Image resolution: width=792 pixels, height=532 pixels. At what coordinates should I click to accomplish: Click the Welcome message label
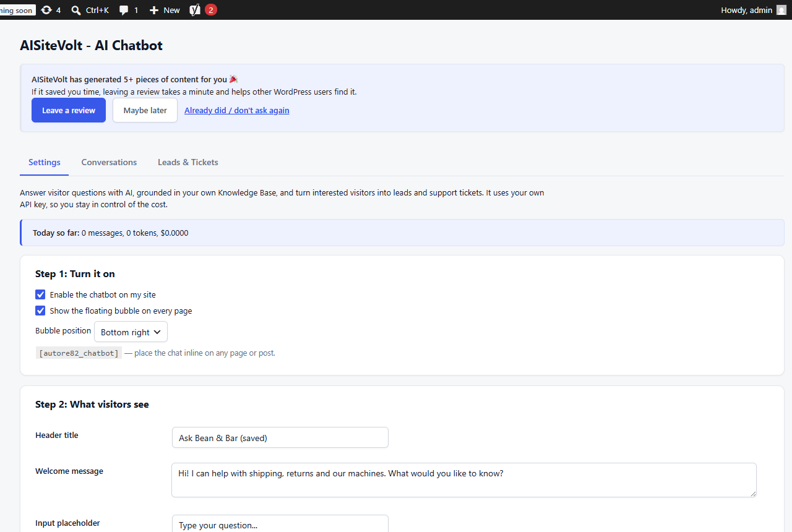(x=69, y=471)
